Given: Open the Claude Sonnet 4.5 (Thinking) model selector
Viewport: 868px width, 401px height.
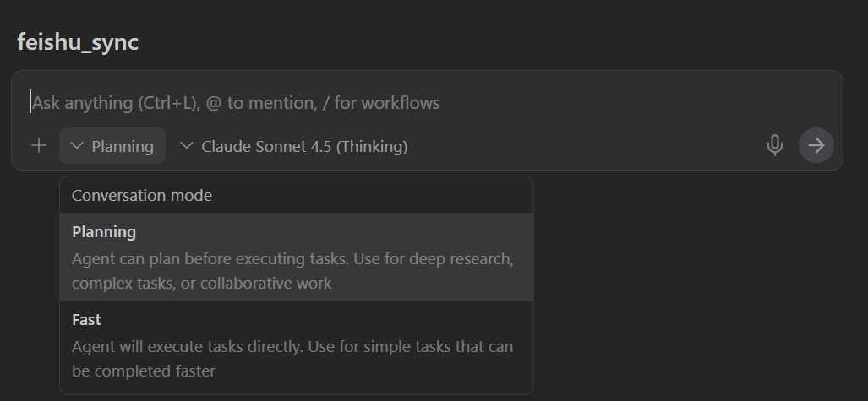Looking at the screenshot, I should [x=294, y=146].
